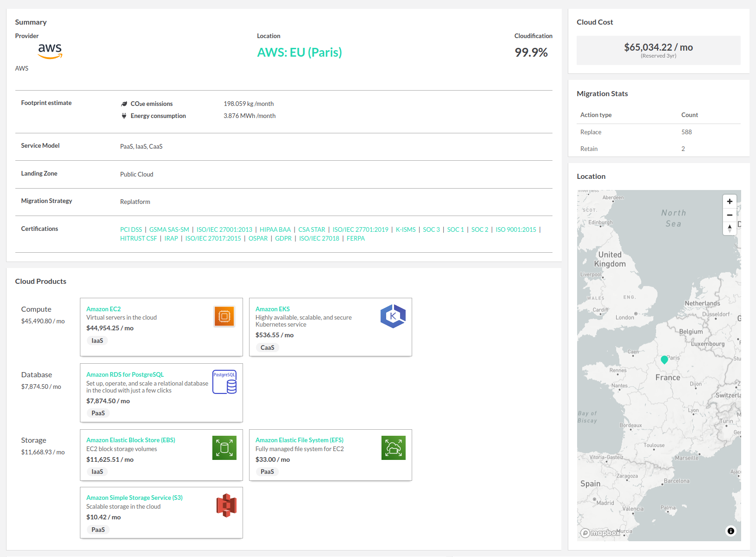Click the PaaS tag on Amazon RDS card
756x557 pixels.
(98, 413)
